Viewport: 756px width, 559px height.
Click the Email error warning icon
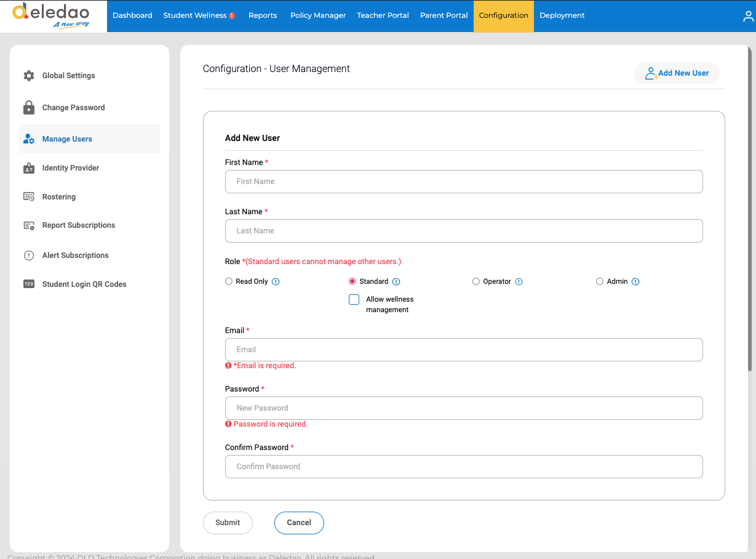tap(228, 366)
